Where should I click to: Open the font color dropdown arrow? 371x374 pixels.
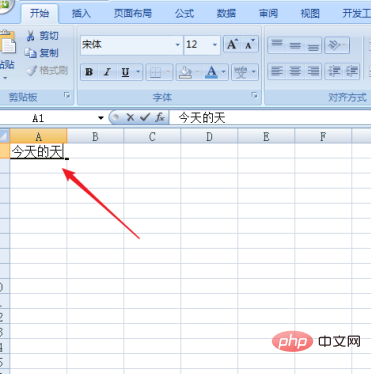pos(224,72)
